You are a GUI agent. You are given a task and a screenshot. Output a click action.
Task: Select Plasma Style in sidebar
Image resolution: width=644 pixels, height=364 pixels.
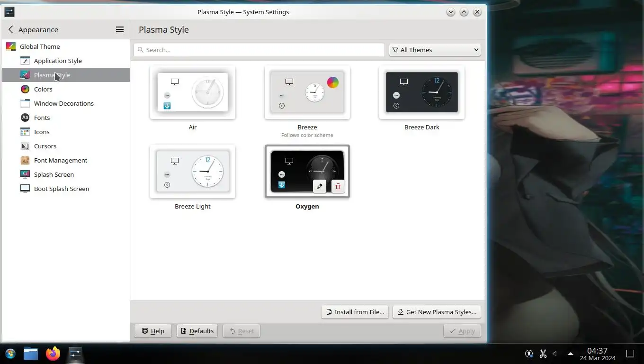pos(66,75)
